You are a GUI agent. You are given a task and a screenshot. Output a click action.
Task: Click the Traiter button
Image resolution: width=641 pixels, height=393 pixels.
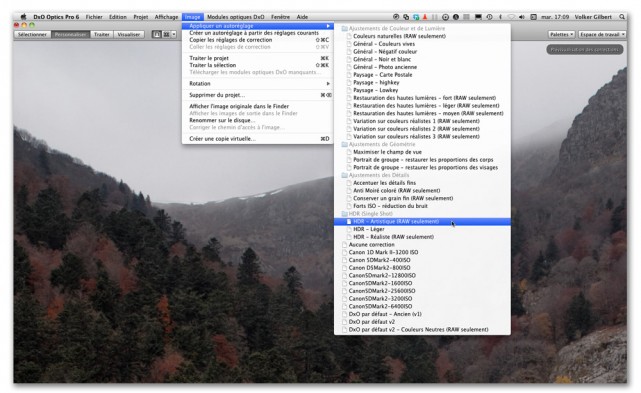click(x=102, y=34)
